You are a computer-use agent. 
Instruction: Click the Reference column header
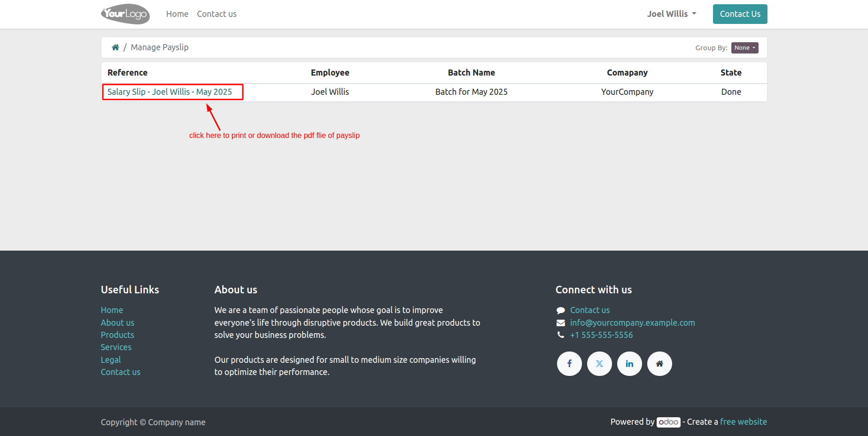click(127, 73)
